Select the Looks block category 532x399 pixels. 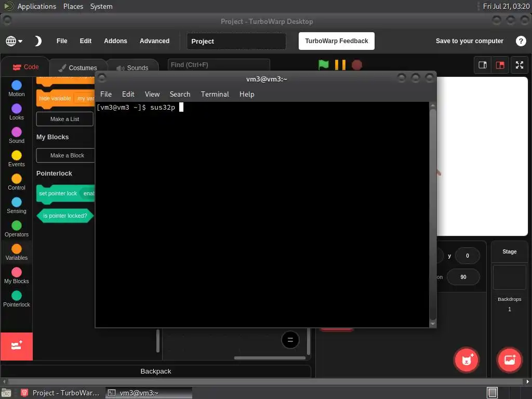point(16,112)
